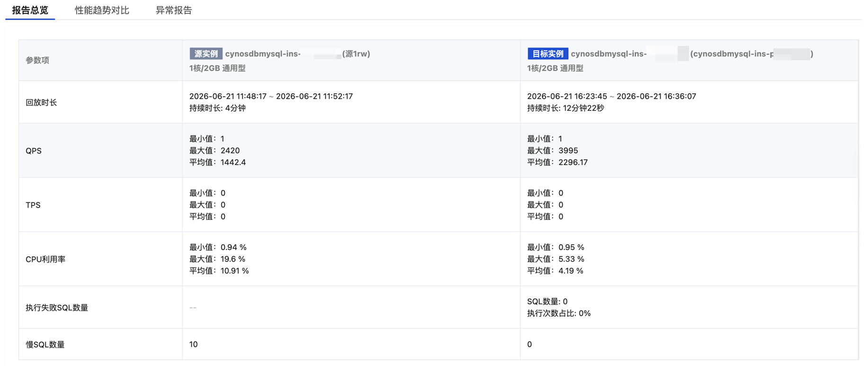Click target duration 持续时长: 12分钟22秒
The image size is (868, 366).
coord(565,108)
